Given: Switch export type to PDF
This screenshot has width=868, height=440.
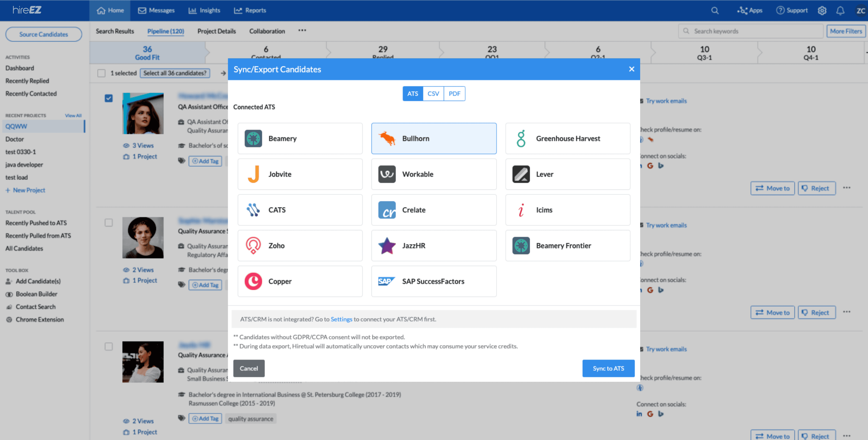Looking at the screenshot, I should [x=454, y=94].
